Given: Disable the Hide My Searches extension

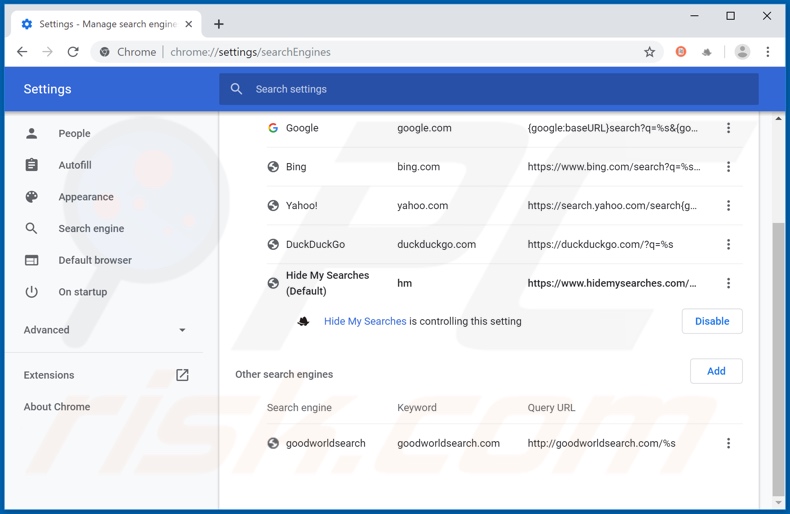Looking at the screenshot, I should tap(712, 321).
